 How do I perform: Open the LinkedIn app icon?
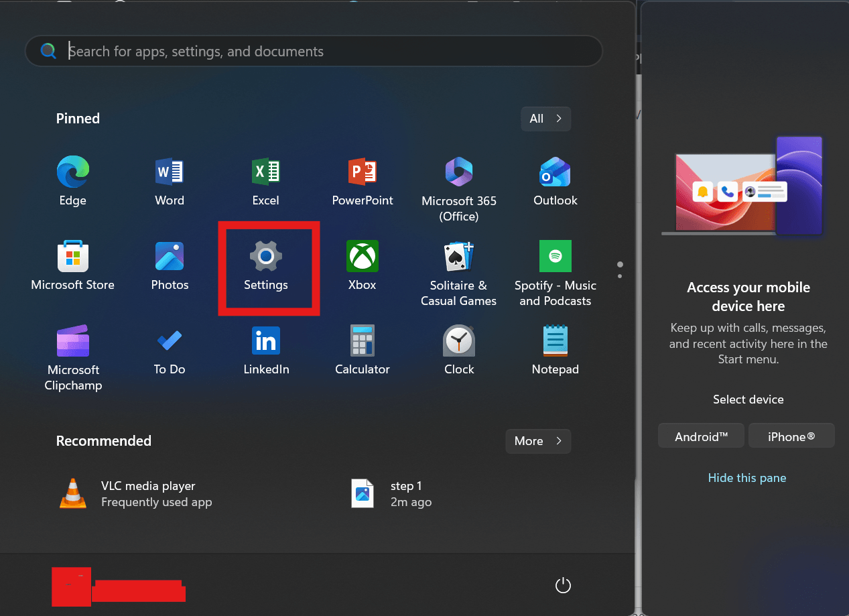pos(266,341)
